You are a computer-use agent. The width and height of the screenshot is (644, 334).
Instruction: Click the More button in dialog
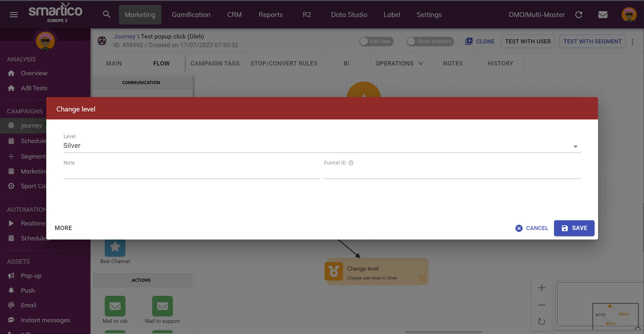(63, 228)
